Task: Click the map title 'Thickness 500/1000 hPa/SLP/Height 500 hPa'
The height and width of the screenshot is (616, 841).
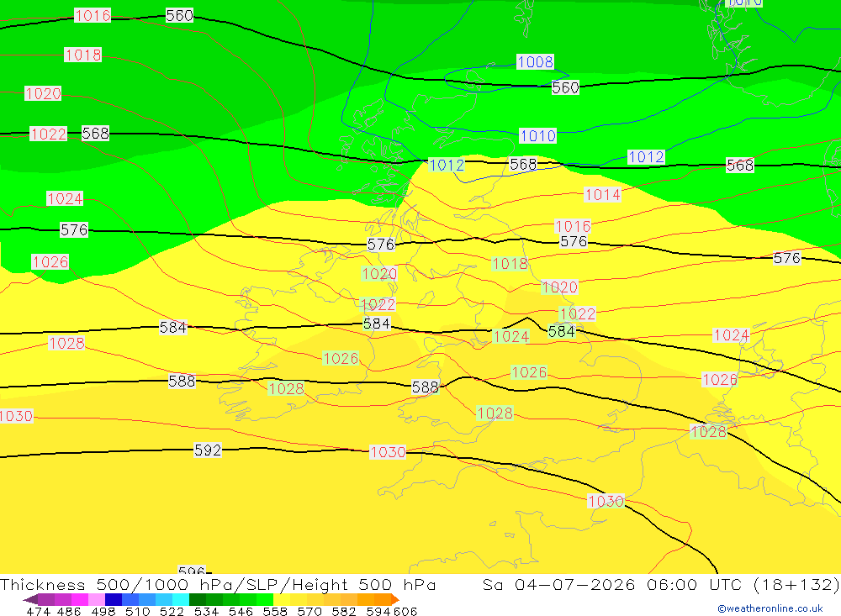Action: tap(218, 584)
